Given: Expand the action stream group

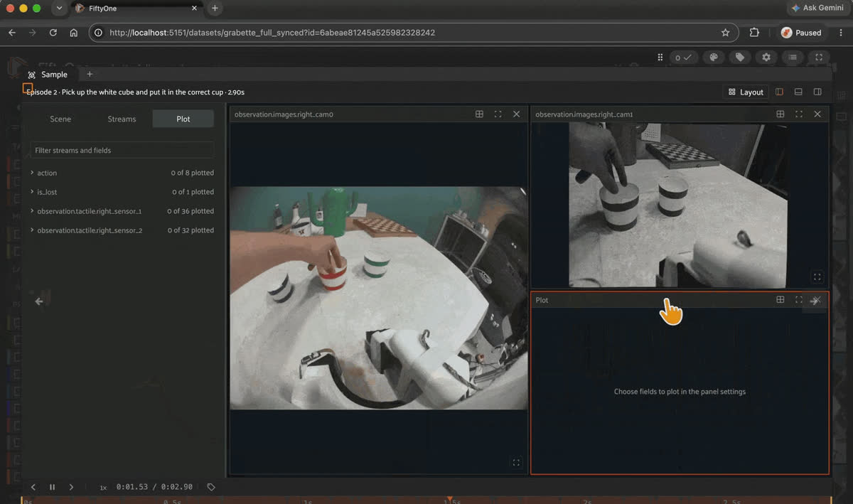Looking at the screenshot, I should 33,173.
